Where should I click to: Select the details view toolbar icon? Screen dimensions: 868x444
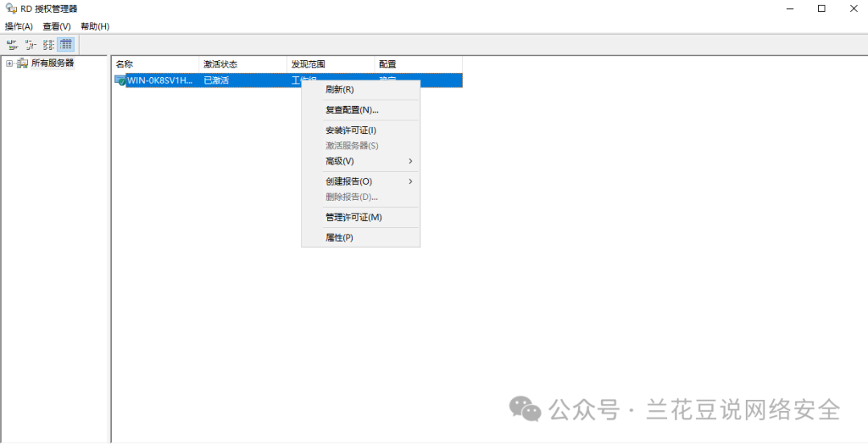(x=66, y=45)
